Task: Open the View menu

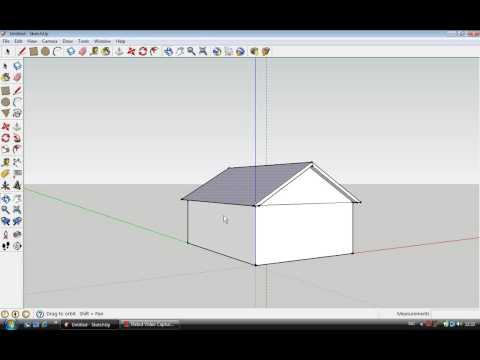Action: tap(32, 41)
